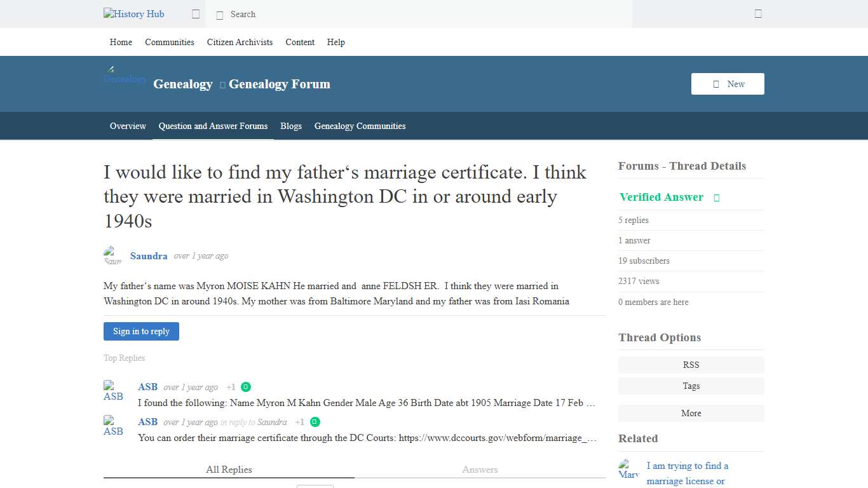This screenshot has width=868, height=488.
Task: Click the search magnifier icon
Action: click(x=220, y=14)
